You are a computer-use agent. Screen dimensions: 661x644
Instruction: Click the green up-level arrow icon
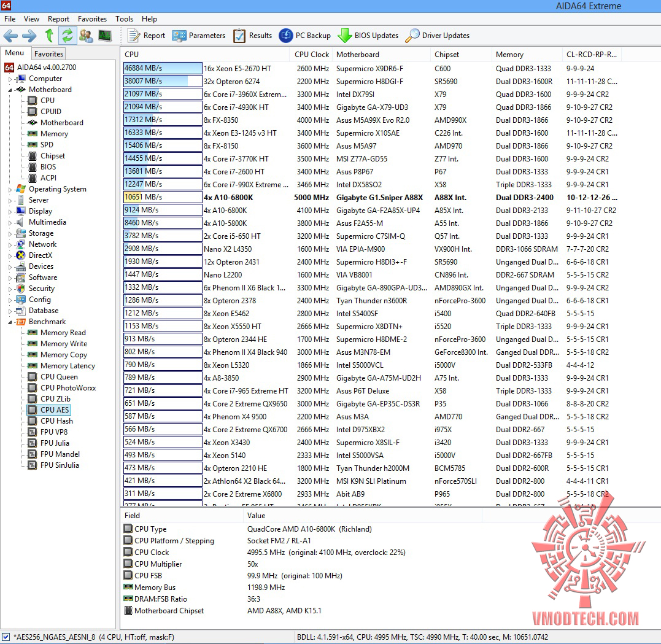tap(49, 36)
